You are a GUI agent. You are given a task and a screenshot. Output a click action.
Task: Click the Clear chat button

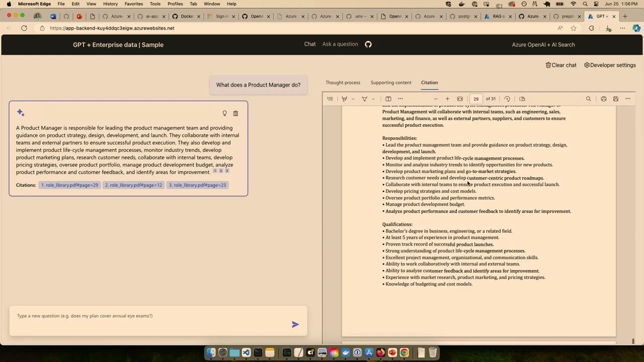coord(561,65)
